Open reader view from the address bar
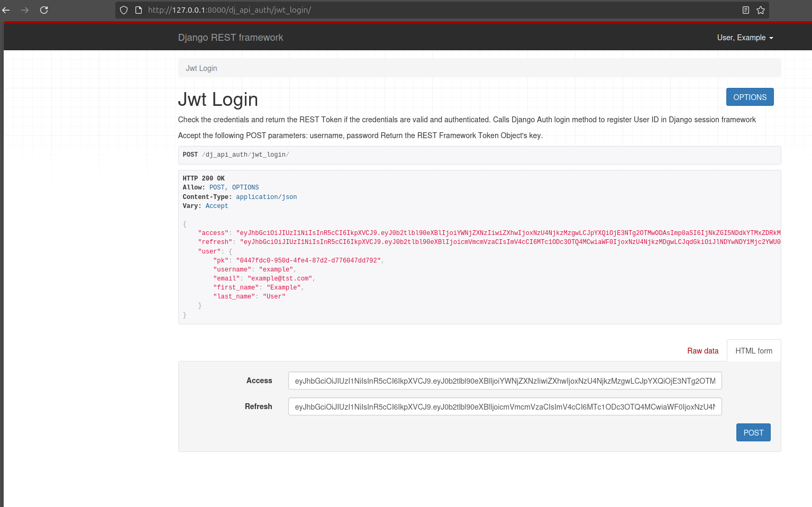 tap(745, 10)
